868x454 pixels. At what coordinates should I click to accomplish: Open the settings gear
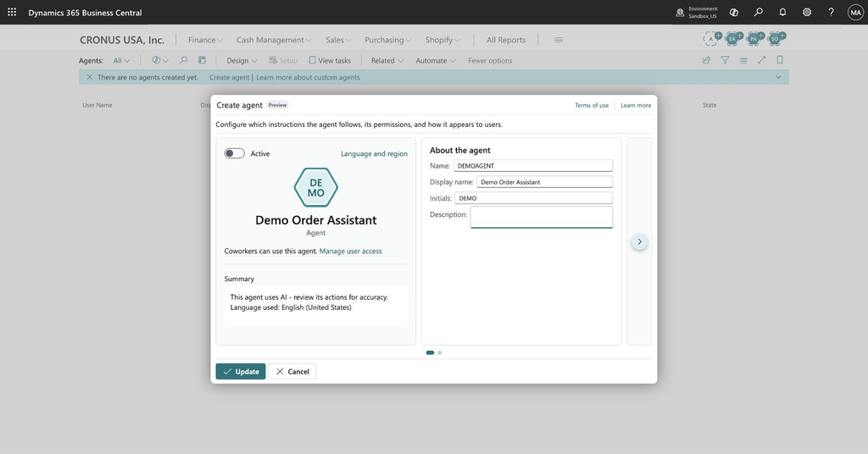[807, 12]
